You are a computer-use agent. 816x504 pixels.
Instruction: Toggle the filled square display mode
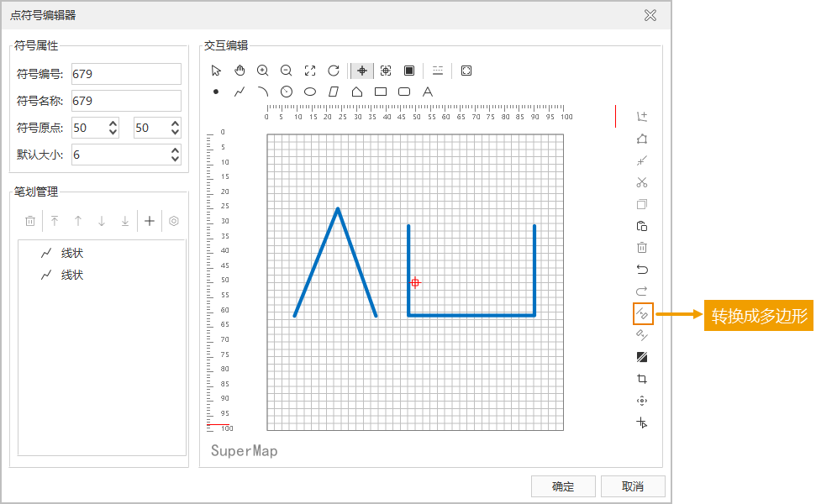point(409,71)
